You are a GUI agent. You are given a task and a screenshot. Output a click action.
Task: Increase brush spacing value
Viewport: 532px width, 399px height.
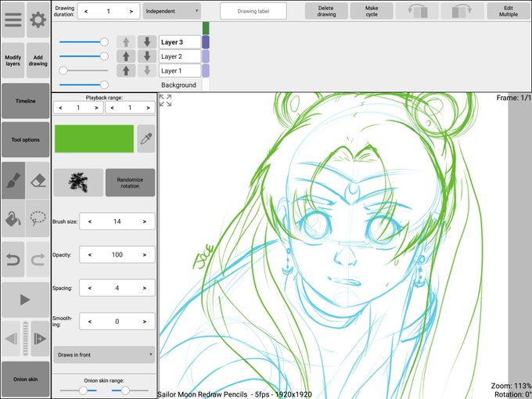pyautogui.click(x=145, y=288)
